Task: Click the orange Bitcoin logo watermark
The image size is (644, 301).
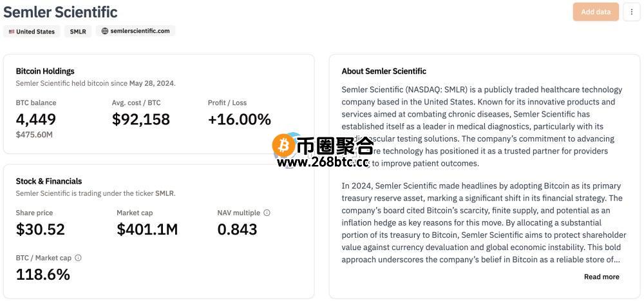Action: [x=283, y=145]
